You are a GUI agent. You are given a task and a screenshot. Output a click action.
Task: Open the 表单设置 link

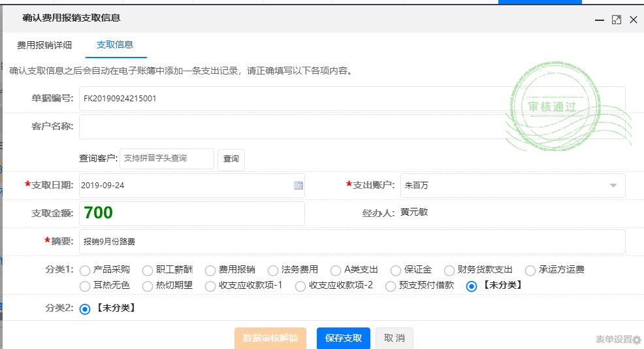(x=613, y=340)
